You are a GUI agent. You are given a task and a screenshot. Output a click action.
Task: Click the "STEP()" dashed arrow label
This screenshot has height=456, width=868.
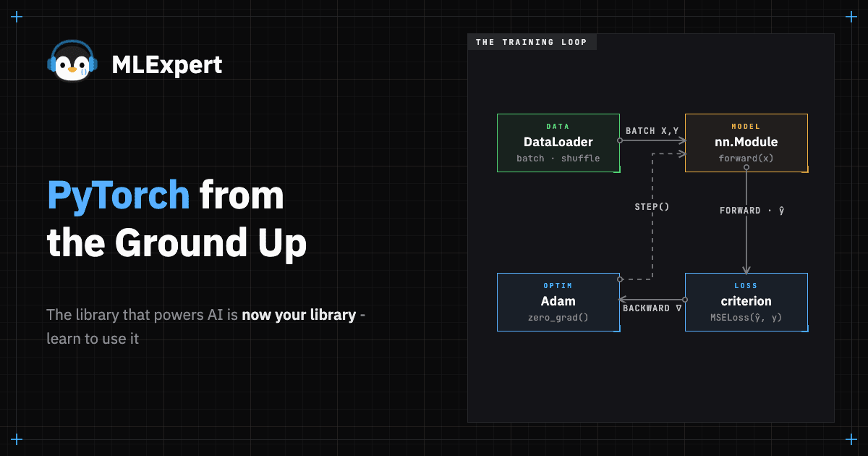pyautogui.click(x=652, y=207)
